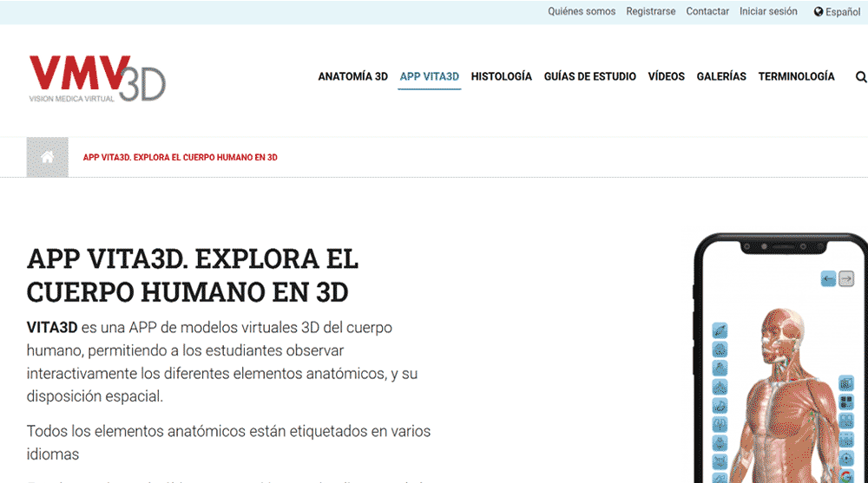The image size is (868, 483).
Task: Select the APP VITA3D menu item
Action: pos(429,76)
